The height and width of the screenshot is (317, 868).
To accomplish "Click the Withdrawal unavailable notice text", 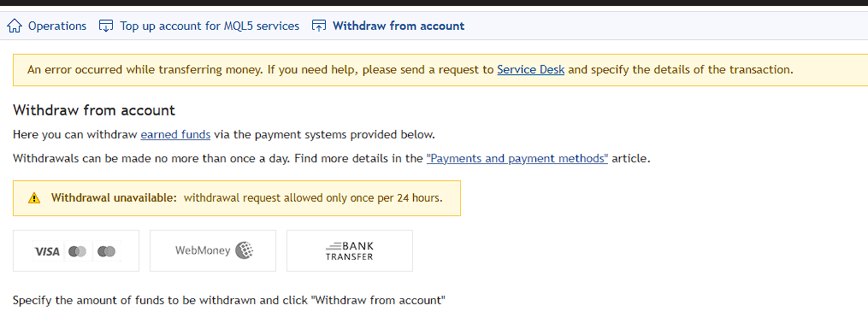I will click(247, 198).
